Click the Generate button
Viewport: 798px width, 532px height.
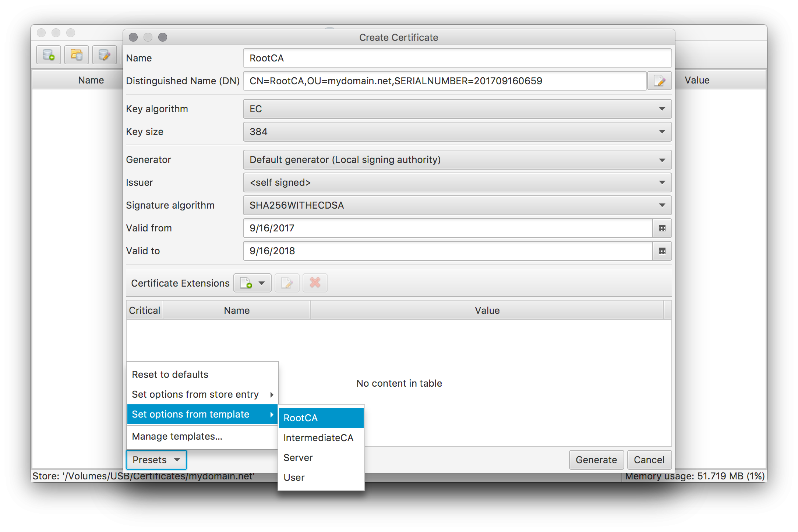click(596, 460)
